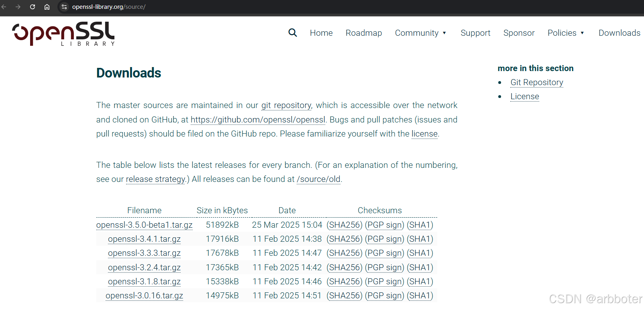This screenshot has width=644, height=310.
Task: Open SHA256 checksum for openssl-3.1.8
Action: [344, 281]
